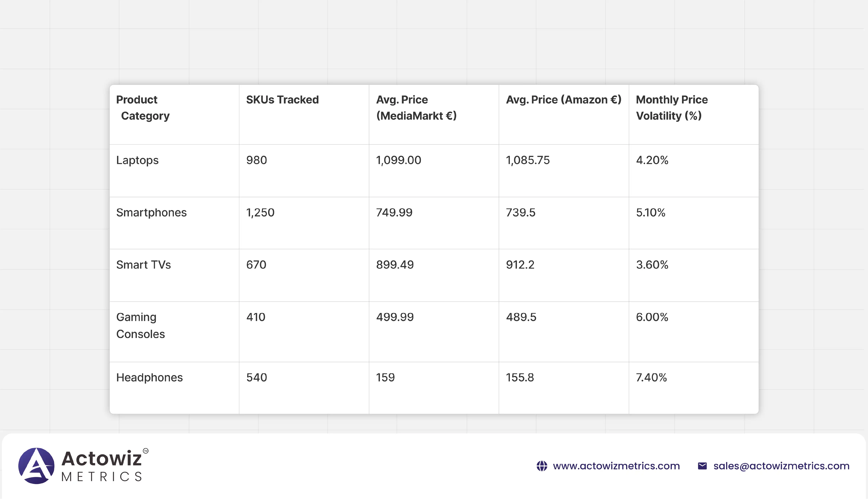
Task: Click the Avg. Price (MediaMarkt €) header
Action: coord(416,108)
